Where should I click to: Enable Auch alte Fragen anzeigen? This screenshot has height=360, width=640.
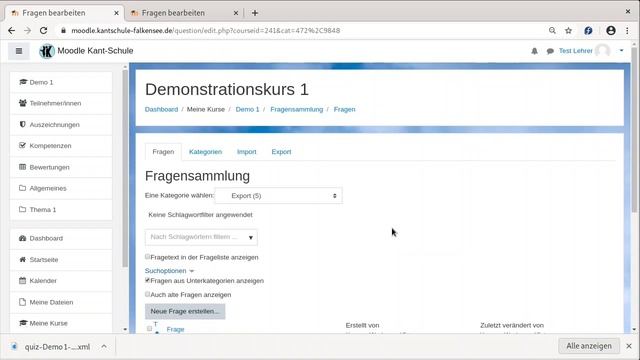coord(148,294)
